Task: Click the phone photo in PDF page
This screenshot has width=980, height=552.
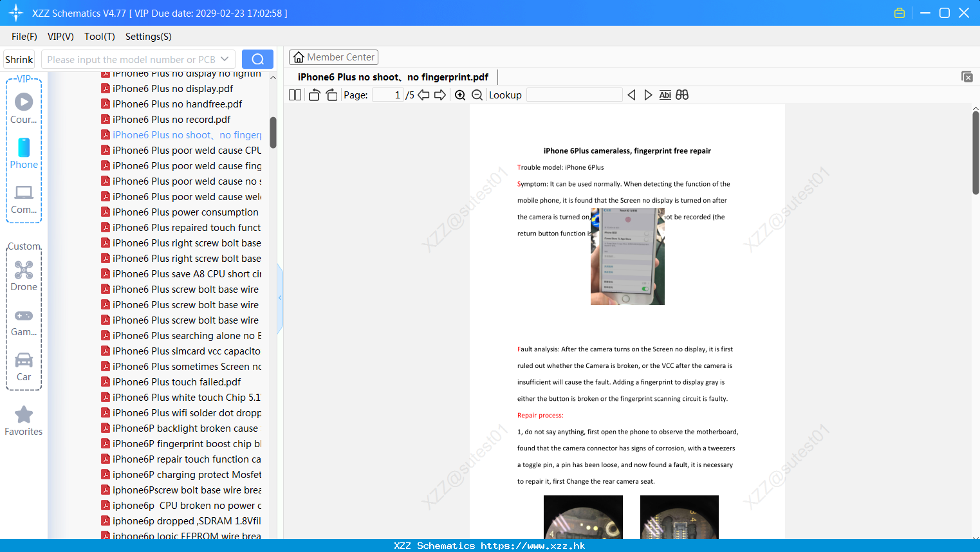Action: pyautogui.click(x=627, y=256)
